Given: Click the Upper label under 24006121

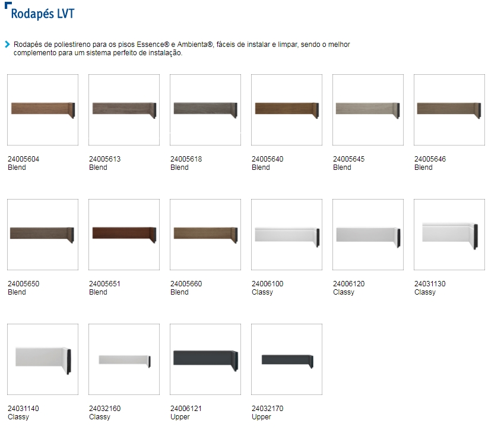Looking at the screenshot, I should point(180,417).
